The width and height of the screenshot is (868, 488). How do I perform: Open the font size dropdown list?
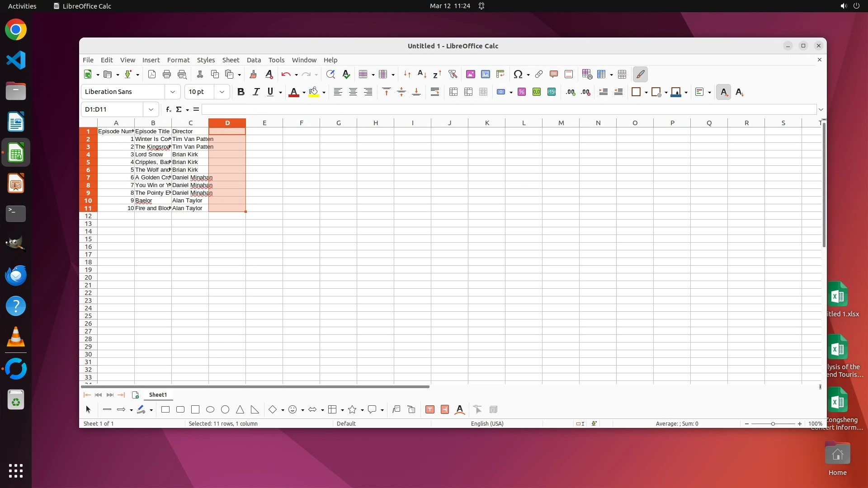tap(222, 92)
